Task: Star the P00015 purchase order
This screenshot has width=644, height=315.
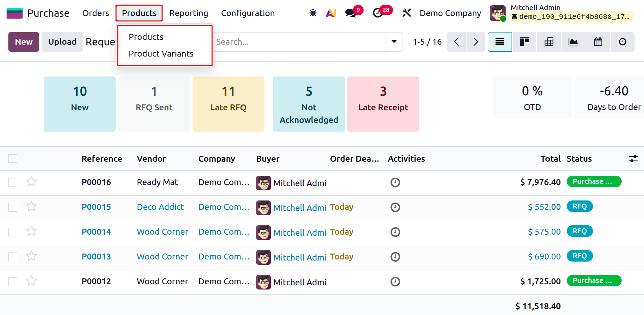Action: [31, 207]
